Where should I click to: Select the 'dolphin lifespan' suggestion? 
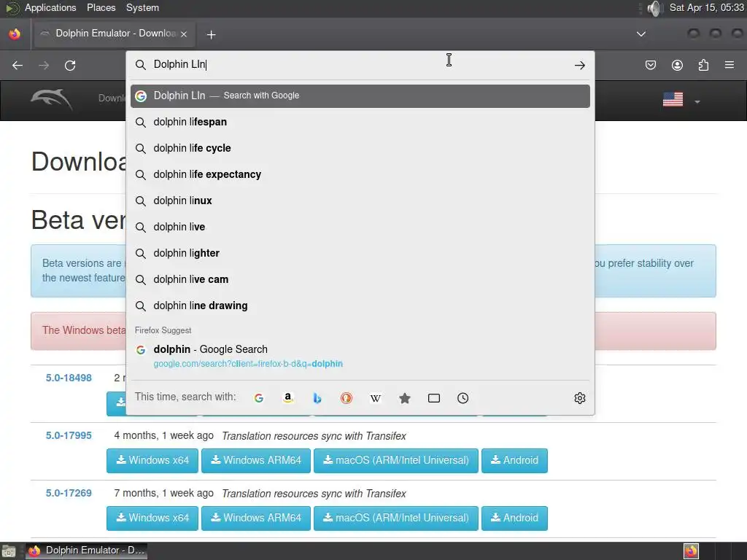pos(360,122)
